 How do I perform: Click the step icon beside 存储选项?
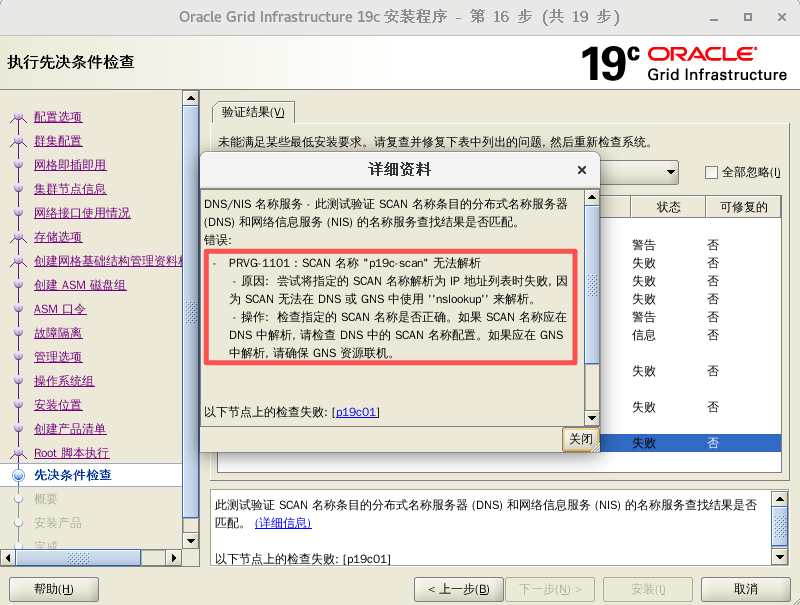point(19,238)
